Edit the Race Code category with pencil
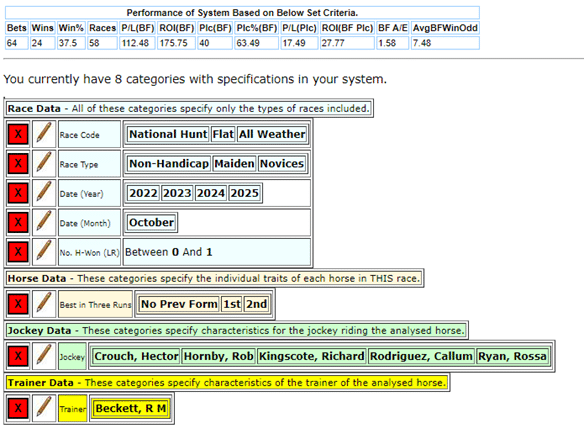The image size is (584, 439). click(44, 134)
